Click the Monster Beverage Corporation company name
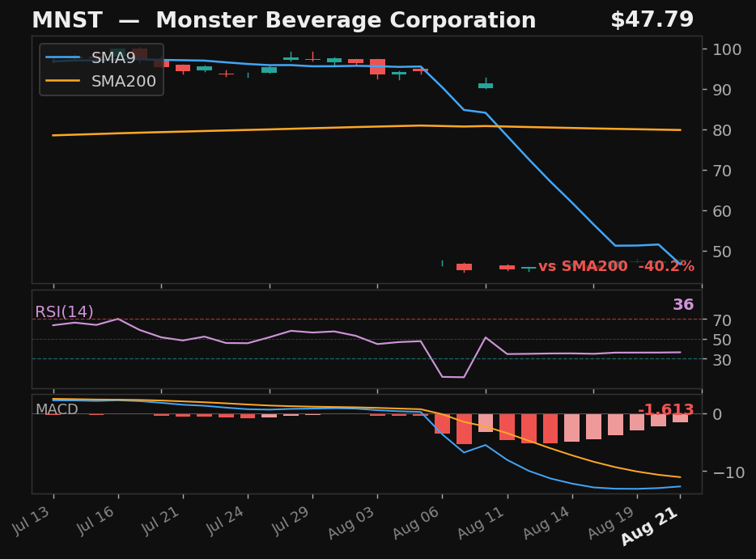The height and width of the screenshot is (559, 756). pos(346,20)
